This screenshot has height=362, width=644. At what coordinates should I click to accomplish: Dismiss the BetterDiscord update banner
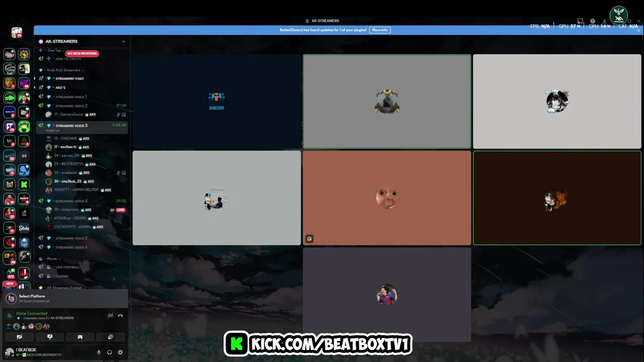pyautogui.click(x=639, y=30)
